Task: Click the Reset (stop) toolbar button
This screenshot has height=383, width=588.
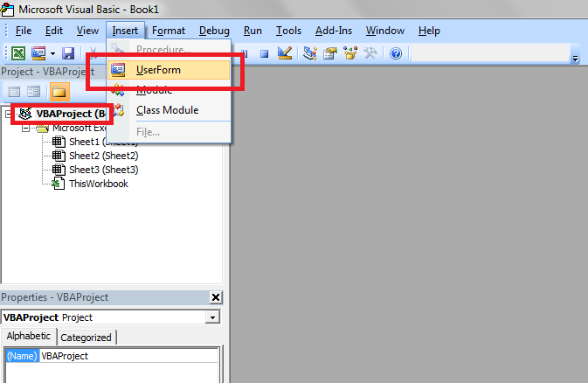Action: click(x=265, y=53)
